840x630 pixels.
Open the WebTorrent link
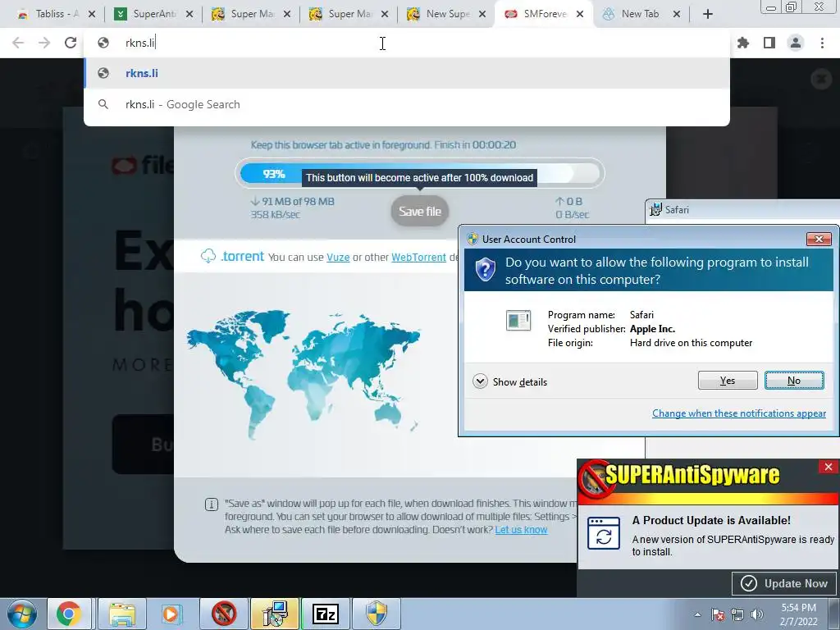418,257
